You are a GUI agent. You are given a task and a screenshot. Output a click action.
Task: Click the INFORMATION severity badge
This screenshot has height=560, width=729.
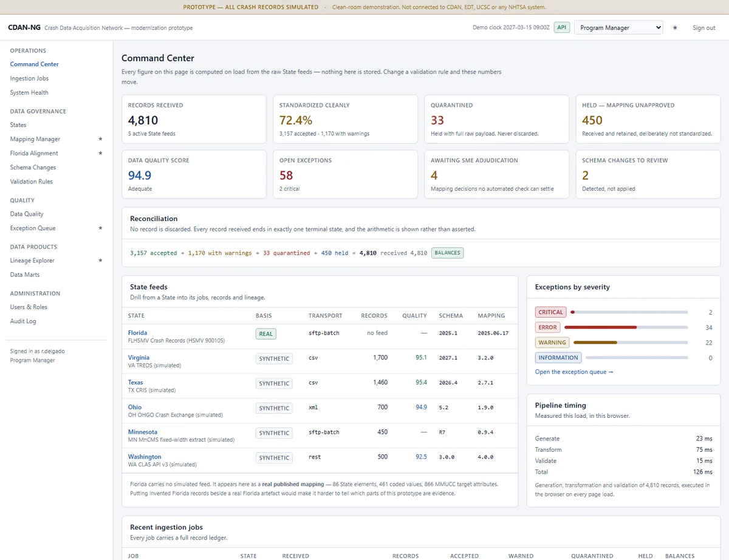[x=558, y=358]
